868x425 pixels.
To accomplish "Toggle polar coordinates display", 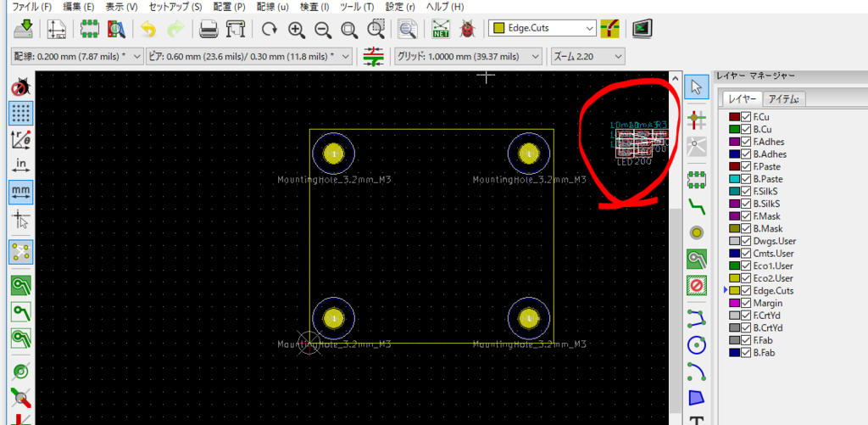I will 21,139.
